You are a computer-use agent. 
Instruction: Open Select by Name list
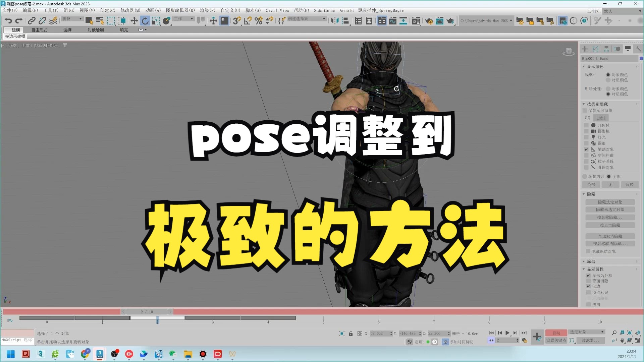(100, 21)
